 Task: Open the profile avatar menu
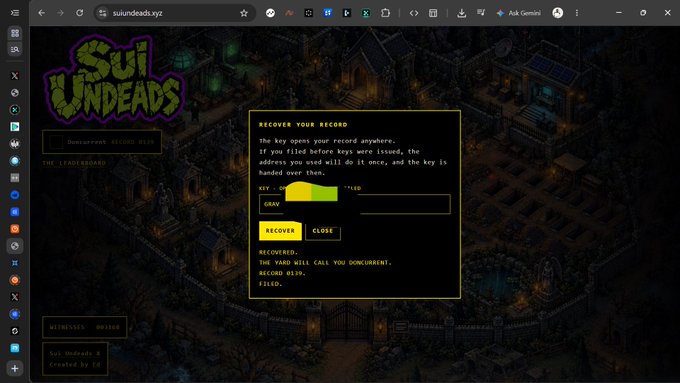(558, 13)
